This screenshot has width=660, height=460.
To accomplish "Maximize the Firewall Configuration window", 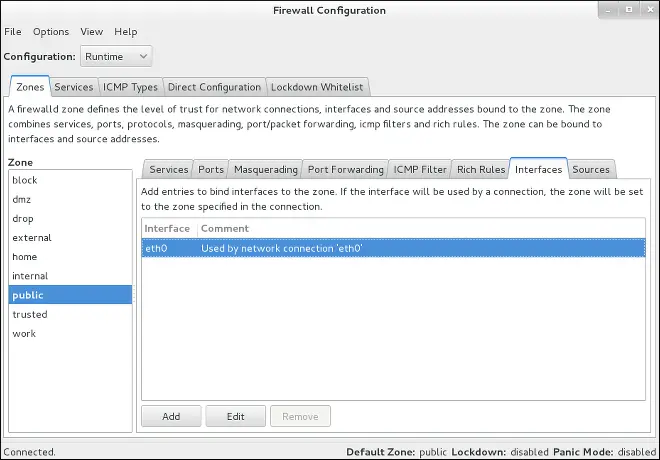I will (x=629, y=10).
